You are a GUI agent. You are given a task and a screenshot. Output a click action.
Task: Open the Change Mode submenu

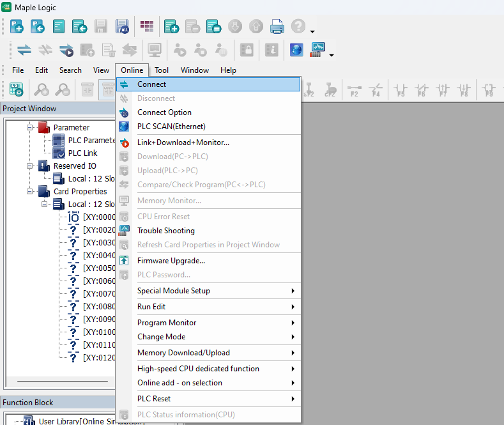(208, 337)
